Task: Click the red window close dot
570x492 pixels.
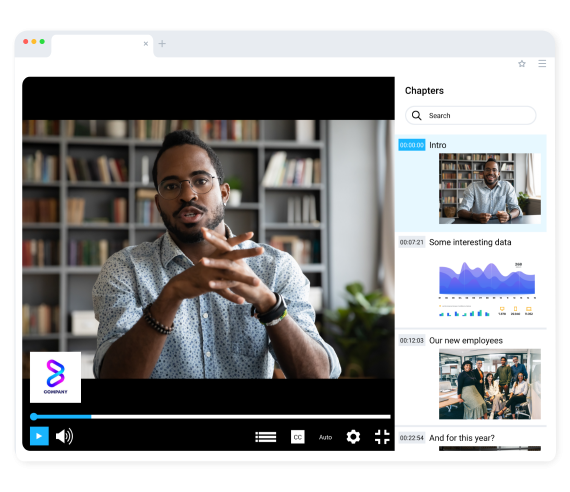Action: pos(25,41)
